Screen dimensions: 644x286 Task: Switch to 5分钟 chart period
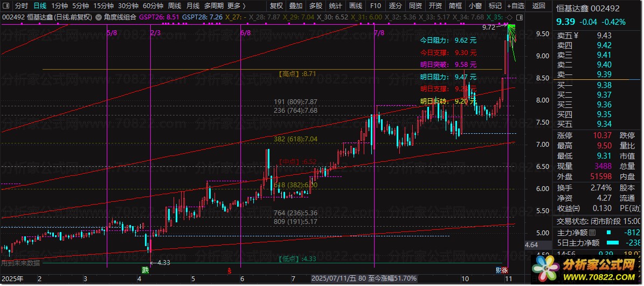(x=80, y=6)
